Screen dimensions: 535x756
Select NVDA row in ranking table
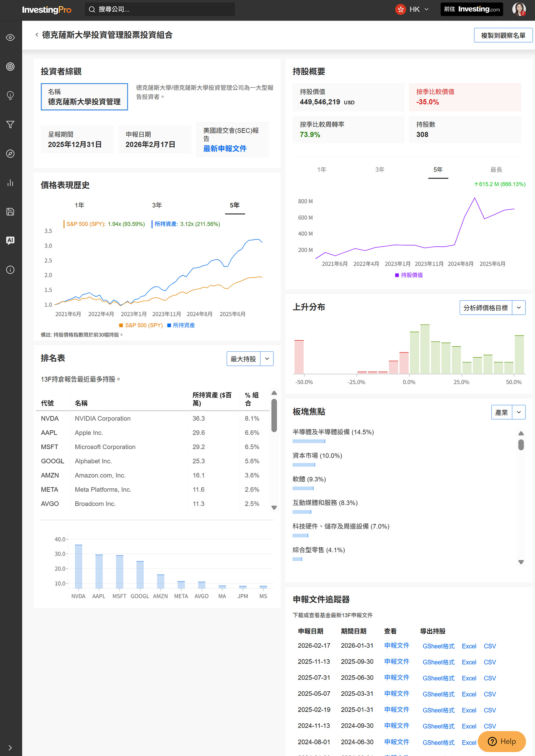pyautogui.click(x=152, y=419)
